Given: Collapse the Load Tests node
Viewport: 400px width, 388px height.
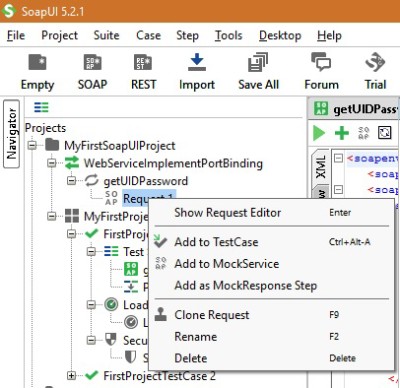Looking at the screenshot, I should pos(91,304).
